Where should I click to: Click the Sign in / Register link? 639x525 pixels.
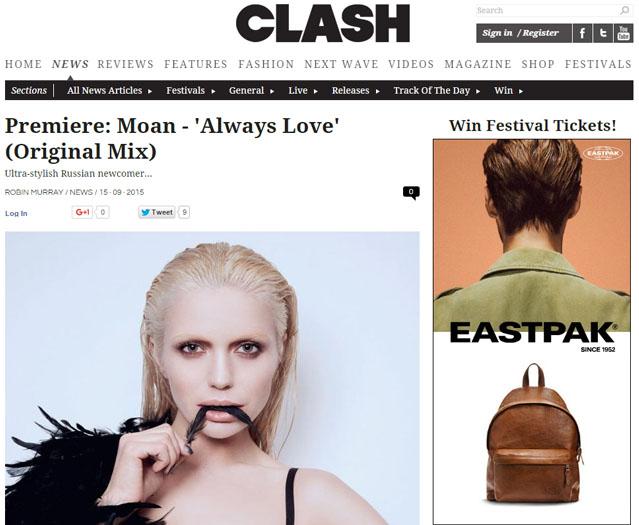click(x=520, y=33)
